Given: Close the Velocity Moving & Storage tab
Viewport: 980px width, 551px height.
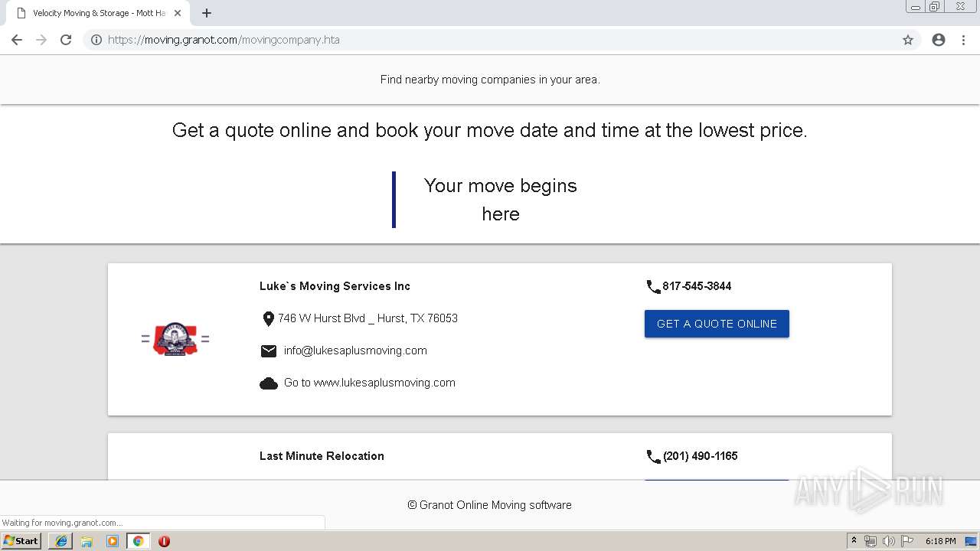Looking at the screenshot, I should pyautogui.click(x=178, y=13).
